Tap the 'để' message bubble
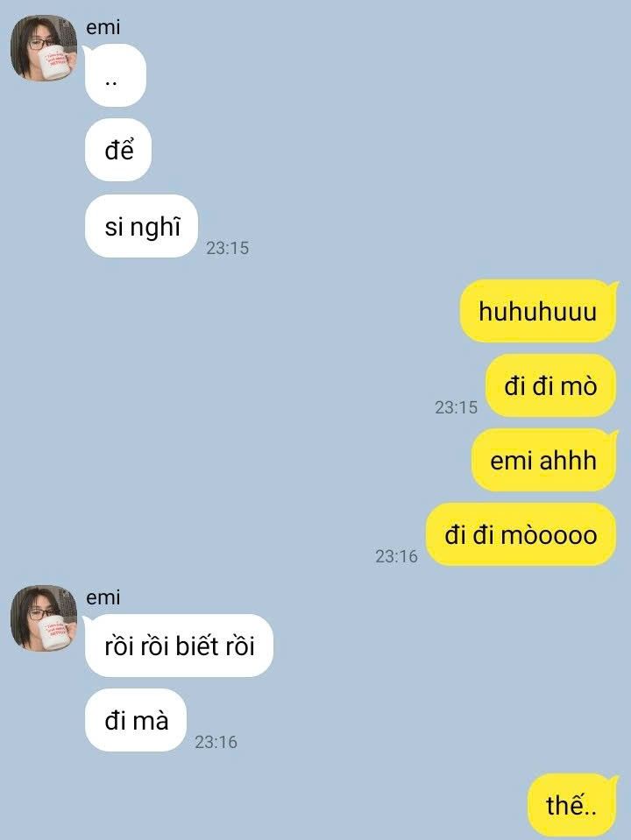This screenshot has width=631, height=840. (x=118, y=150)
